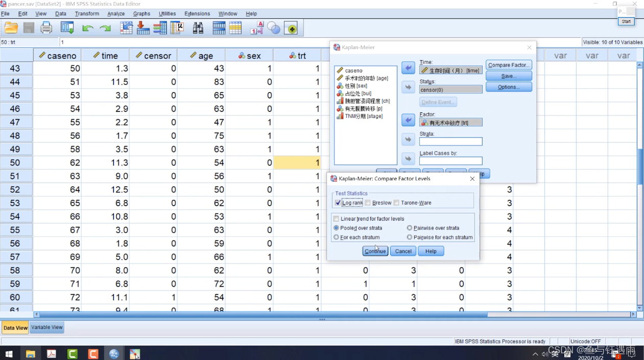Open the Recall recent dialogs toolbar icon

(67, 28)
